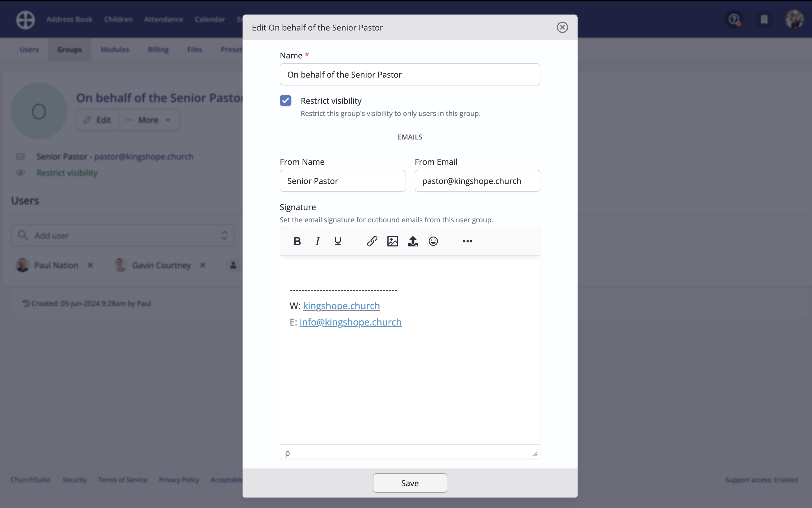This screenshot has height=508, width=812.
Task: Open Terms of Service footer link
Action: [123, 480]
